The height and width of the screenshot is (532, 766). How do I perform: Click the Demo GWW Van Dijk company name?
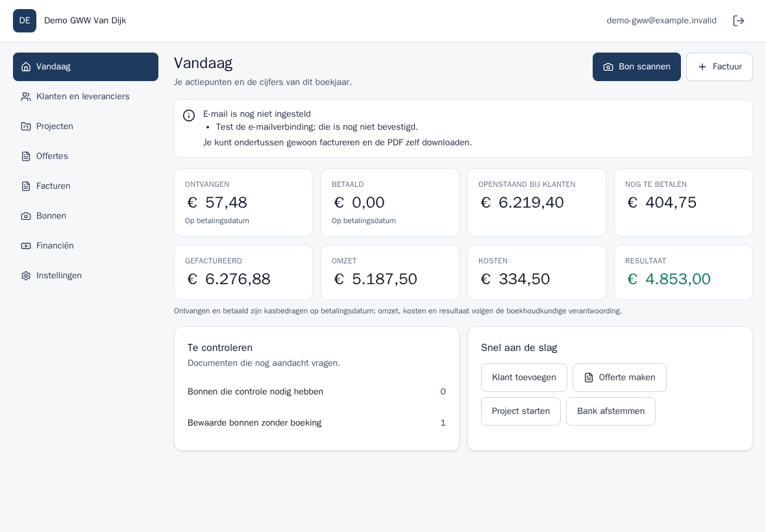click(x=85, y=21)
